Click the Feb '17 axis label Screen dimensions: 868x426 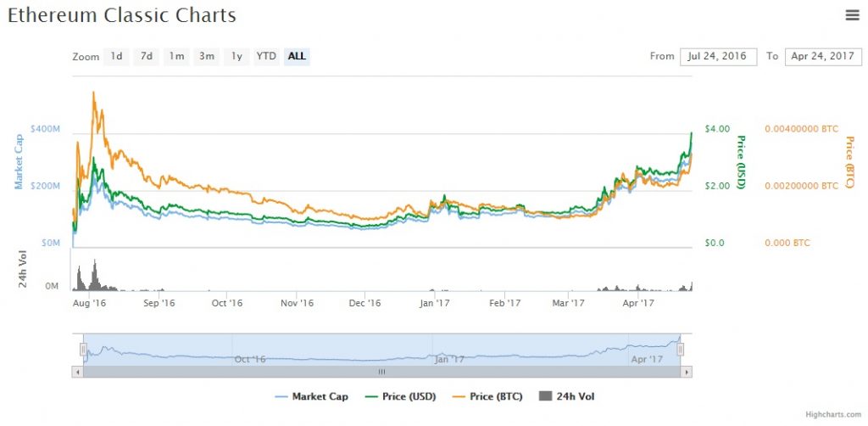(x=505, y=303)
